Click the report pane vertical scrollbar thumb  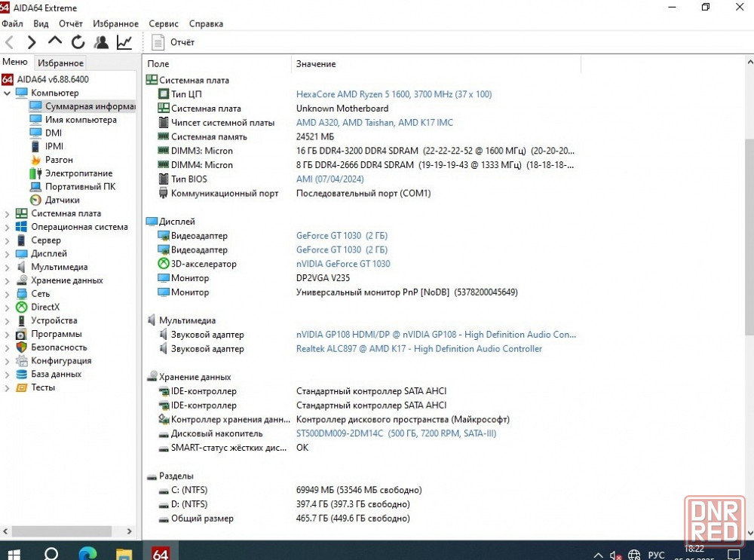tap(749, 238)
